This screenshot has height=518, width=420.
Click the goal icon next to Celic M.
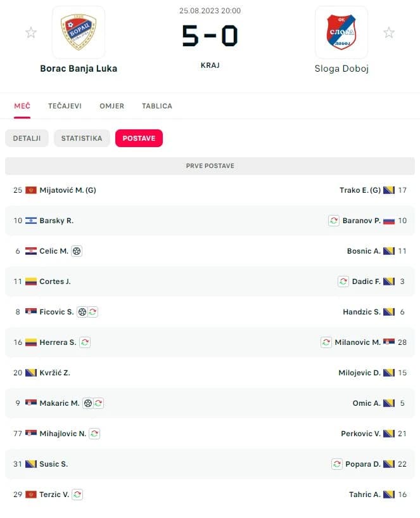tap(77, 251)
